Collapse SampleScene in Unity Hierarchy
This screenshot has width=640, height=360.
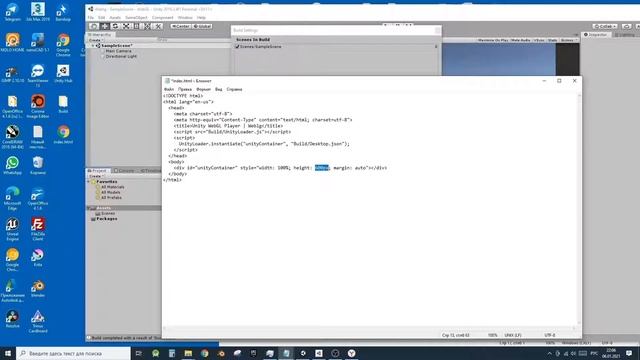tap(93, 46)
